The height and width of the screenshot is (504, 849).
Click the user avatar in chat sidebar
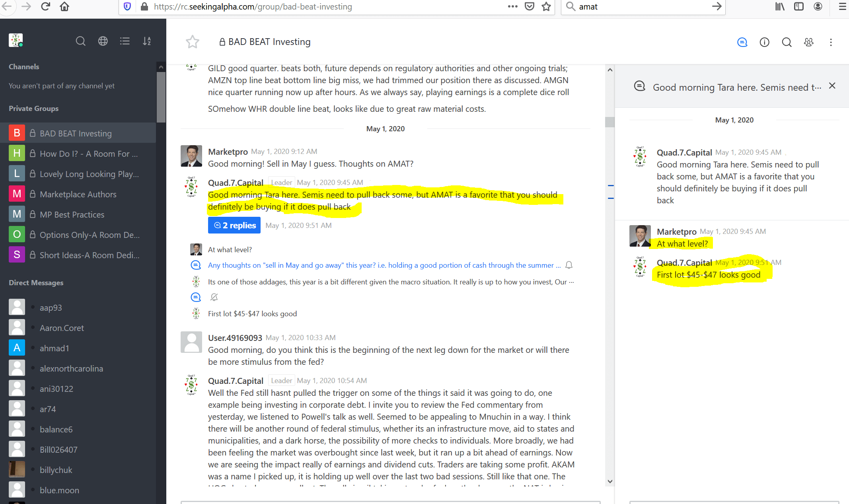tap(16, 40)
